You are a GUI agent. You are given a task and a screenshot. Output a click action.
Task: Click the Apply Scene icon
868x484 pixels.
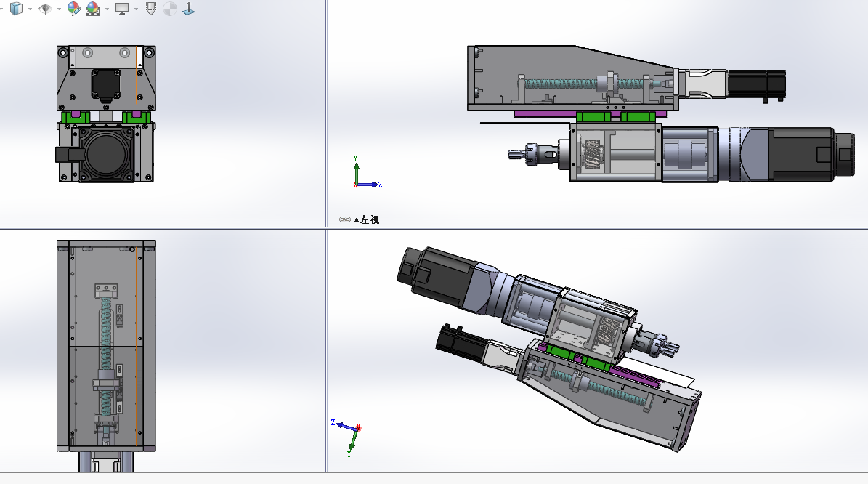tap(92, 8)
